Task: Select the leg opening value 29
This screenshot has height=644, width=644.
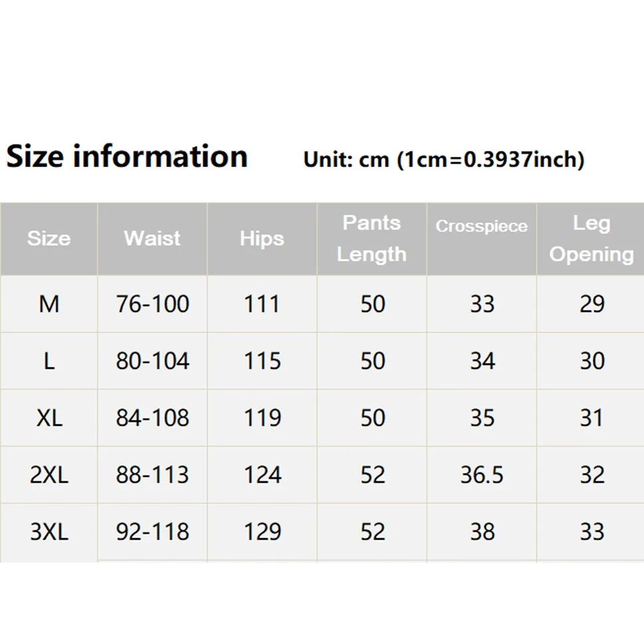Action: tap(591, 304)
